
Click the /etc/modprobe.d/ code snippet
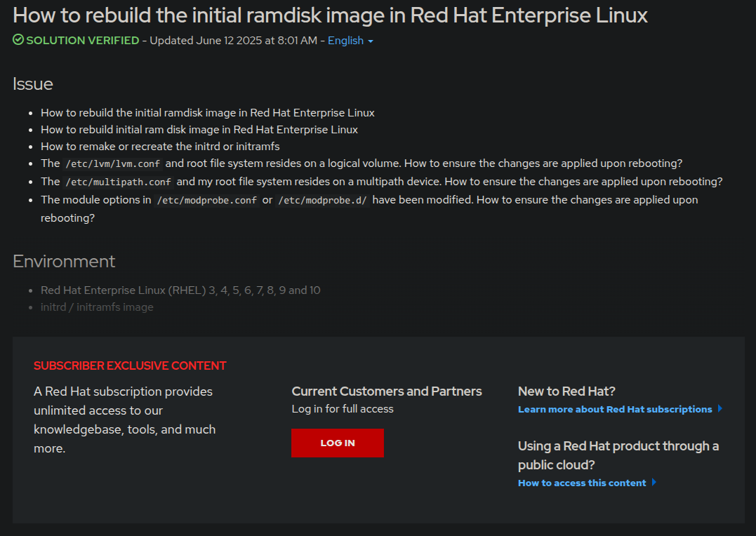pos(322,200)
